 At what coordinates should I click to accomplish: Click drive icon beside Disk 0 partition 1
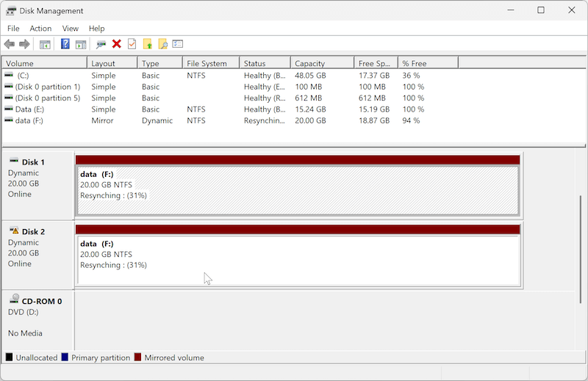point(8,86)
